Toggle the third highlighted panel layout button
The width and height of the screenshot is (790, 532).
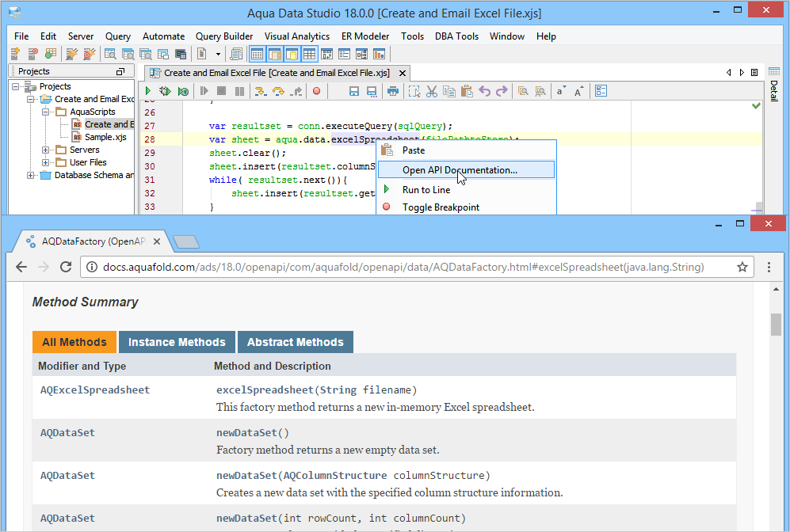pyautogui.click(x=292, y=54)
